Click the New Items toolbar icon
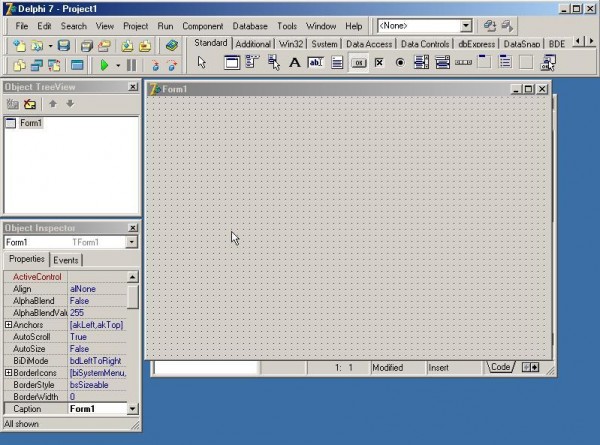This screenshot has width=600, height=445. (19, 46)
